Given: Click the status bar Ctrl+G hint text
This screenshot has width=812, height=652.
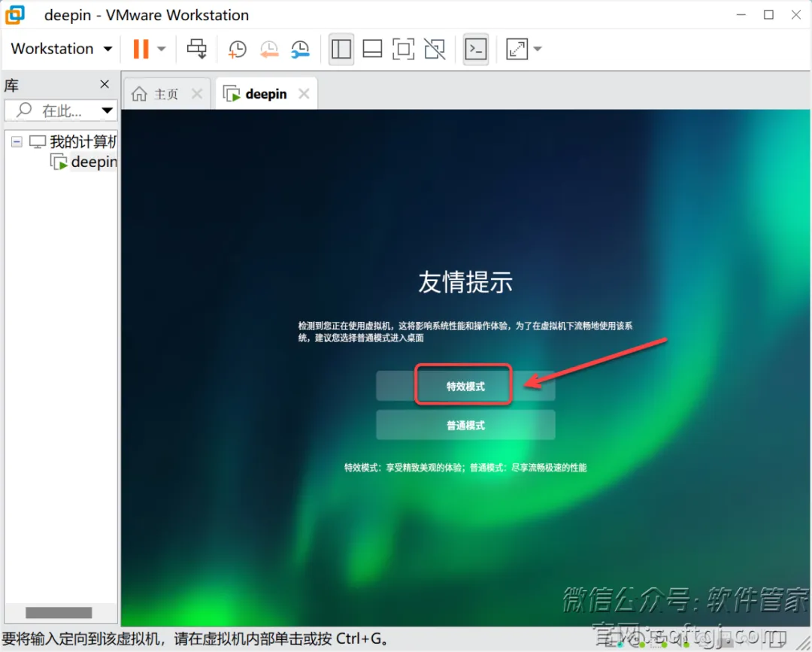Looking at the screenshot, I should [x=195, y=638].
